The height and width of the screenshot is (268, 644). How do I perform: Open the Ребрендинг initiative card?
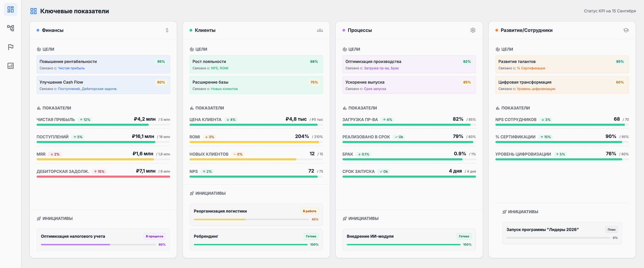coord(256,240)
